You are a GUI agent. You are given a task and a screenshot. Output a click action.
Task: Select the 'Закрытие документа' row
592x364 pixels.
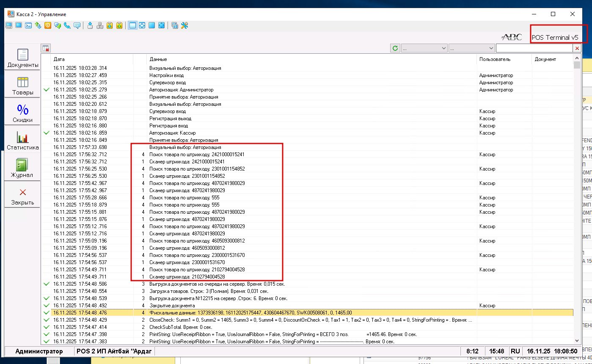point(308,306)
